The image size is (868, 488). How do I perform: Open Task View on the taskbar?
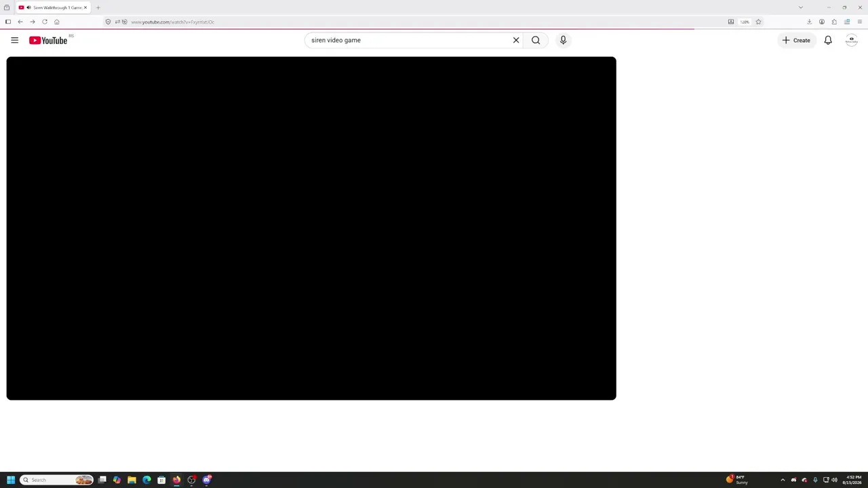pyautogui.click(x=102, y=480)
